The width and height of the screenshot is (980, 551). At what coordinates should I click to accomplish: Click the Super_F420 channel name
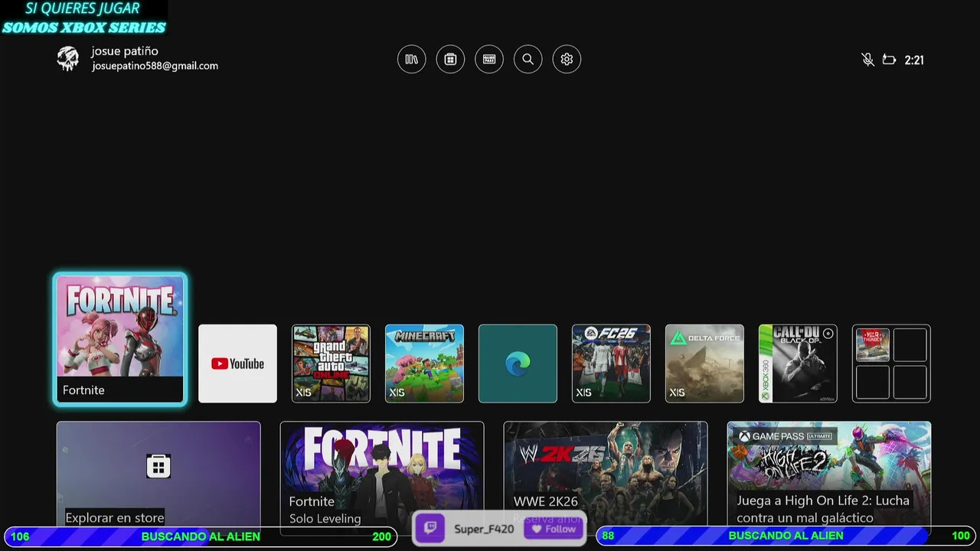tap(484, 529)
